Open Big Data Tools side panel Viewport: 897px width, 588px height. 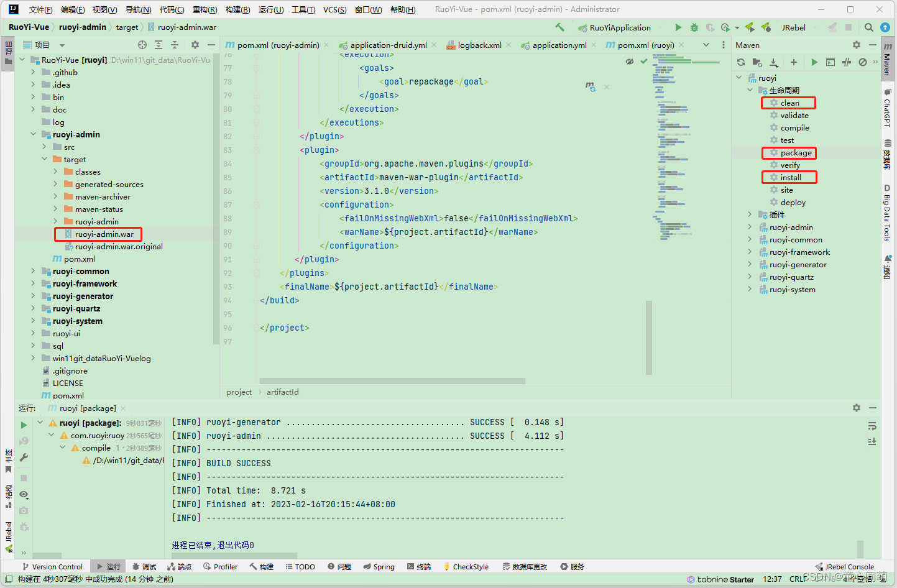(x=888, y=211)
